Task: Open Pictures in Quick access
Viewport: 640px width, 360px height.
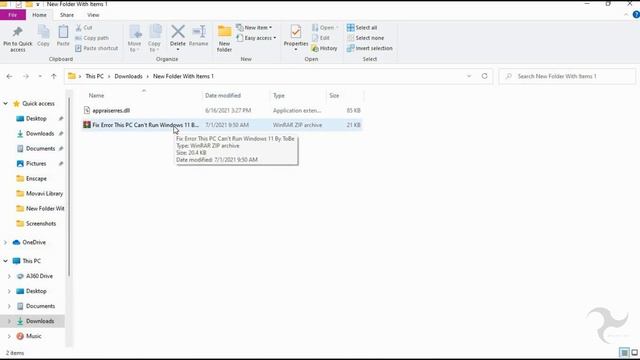Action: tap(36, 164)
